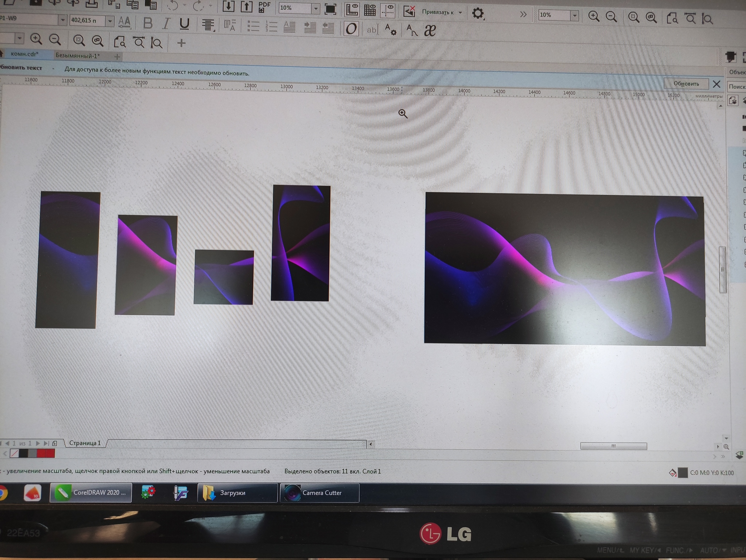
Task: Click the Import icon with down arrow
Action: 228,6
